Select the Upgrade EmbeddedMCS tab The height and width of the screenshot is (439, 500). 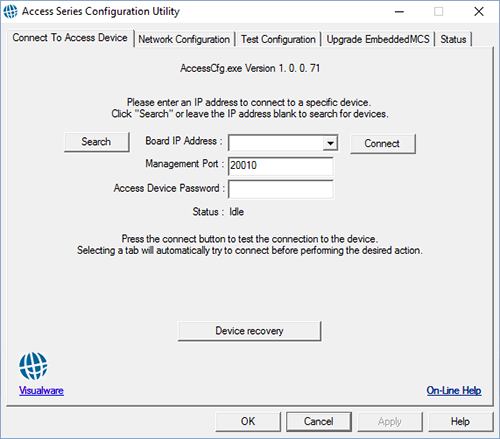point(378,39)
